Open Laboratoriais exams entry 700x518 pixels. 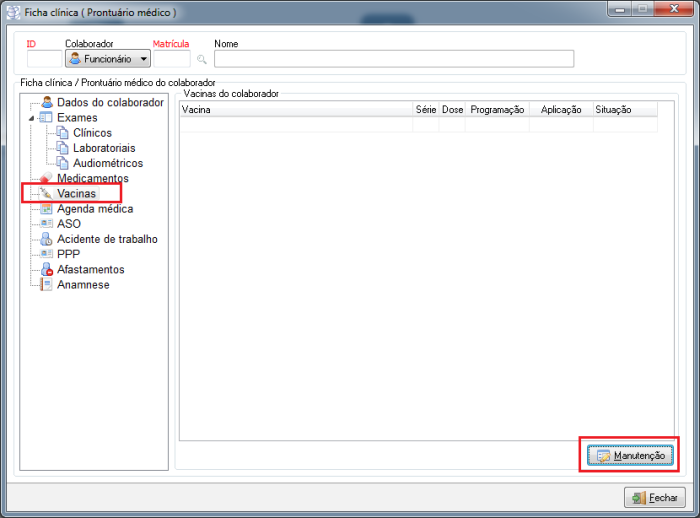tap(104, 148)
